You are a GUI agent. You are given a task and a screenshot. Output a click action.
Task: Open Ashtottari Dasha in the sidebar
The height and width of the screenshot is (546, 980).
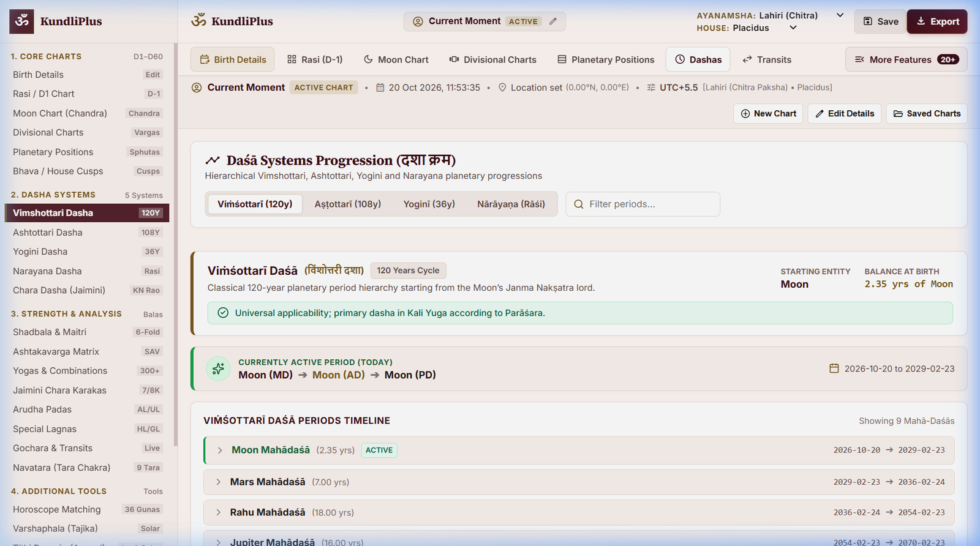[87, 233]
